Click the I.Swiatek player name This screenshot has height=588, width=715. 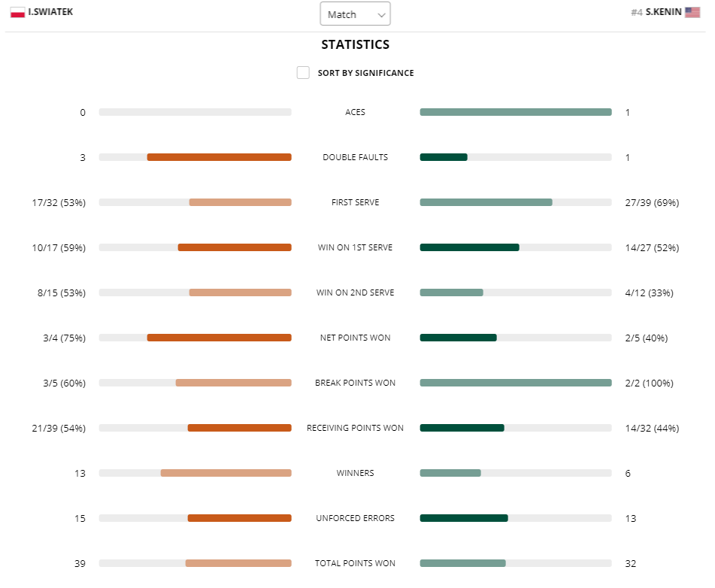point(50,13)
